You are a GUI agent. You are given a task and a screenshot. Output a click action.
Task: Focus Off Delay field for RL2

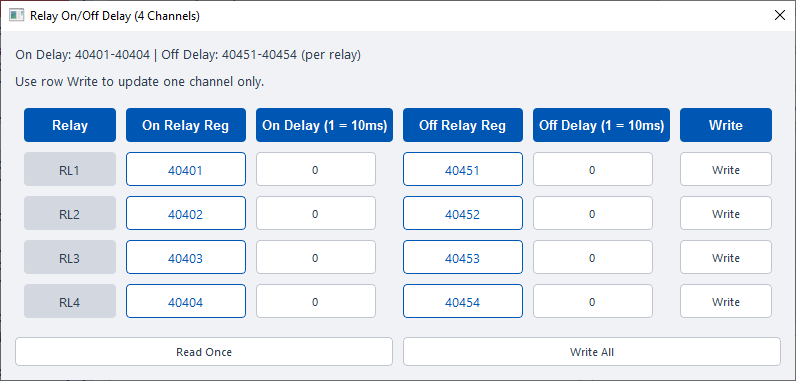[593, 214]
